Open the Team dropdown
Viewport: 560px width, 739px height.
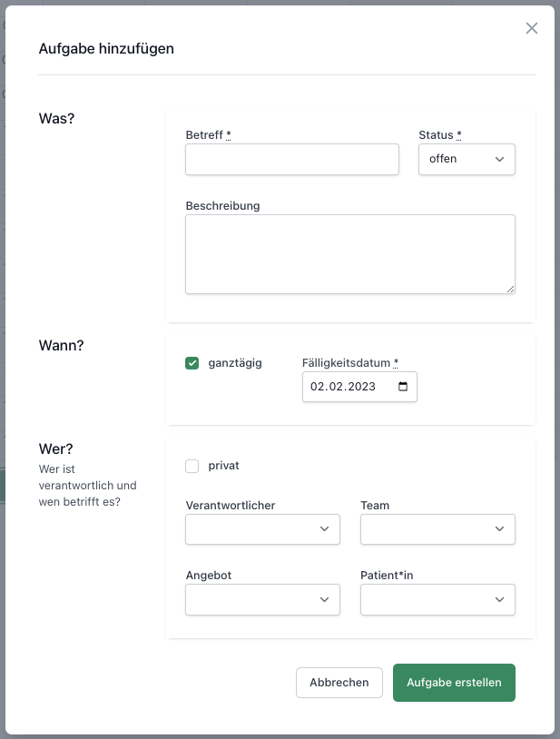(437, 528)
